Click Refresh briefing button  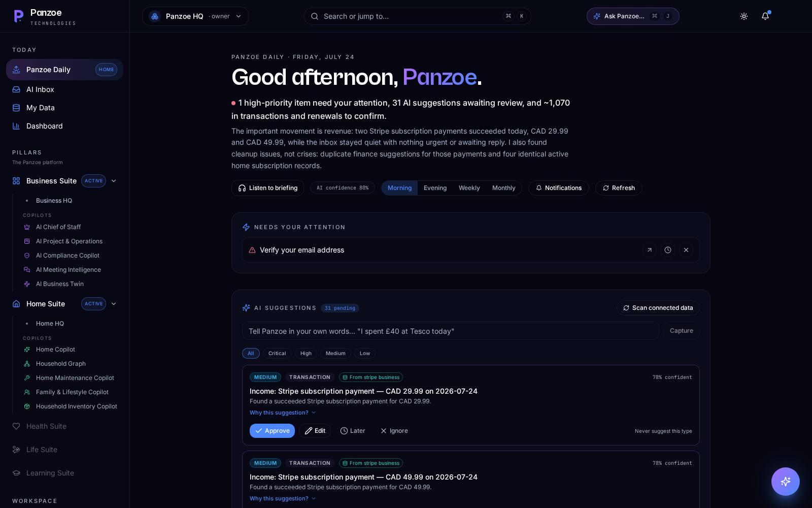click(619, 188)
